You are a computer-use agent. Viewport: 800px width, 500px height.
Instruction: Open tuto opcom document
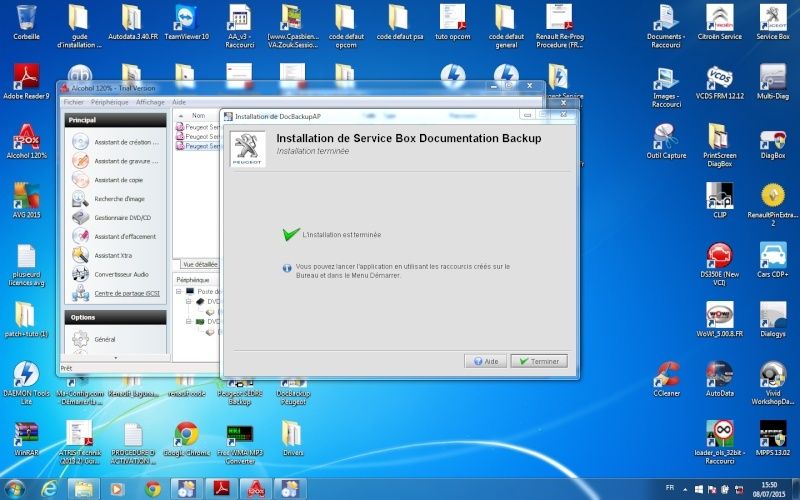point(453,22)
